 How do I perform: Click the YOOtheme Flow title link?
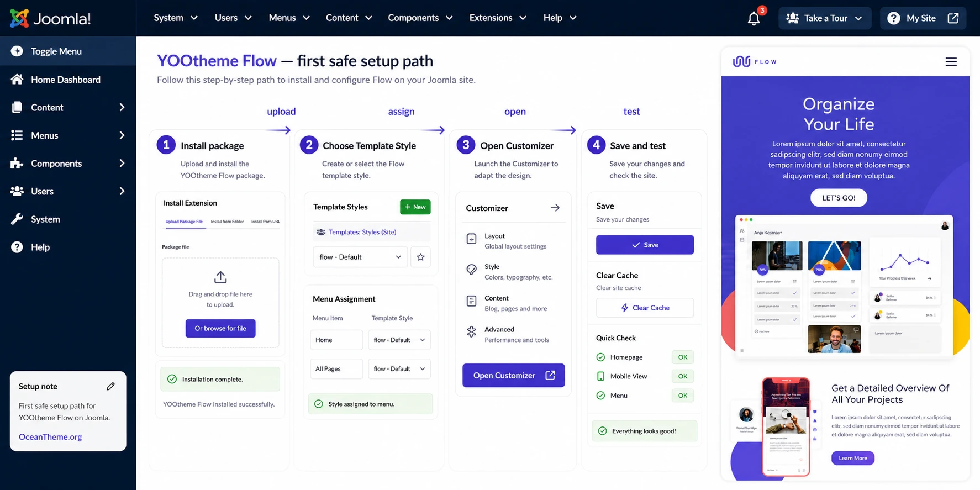(217, 61)
